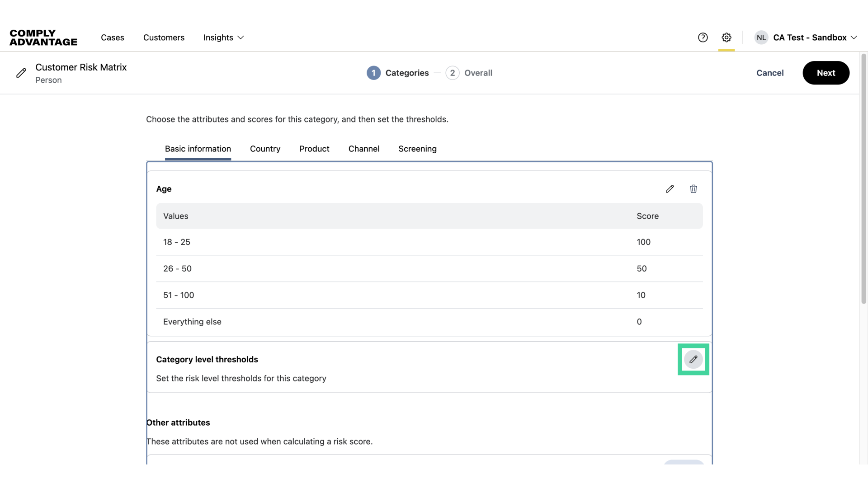Switch to the Country tab

[265, 149]
